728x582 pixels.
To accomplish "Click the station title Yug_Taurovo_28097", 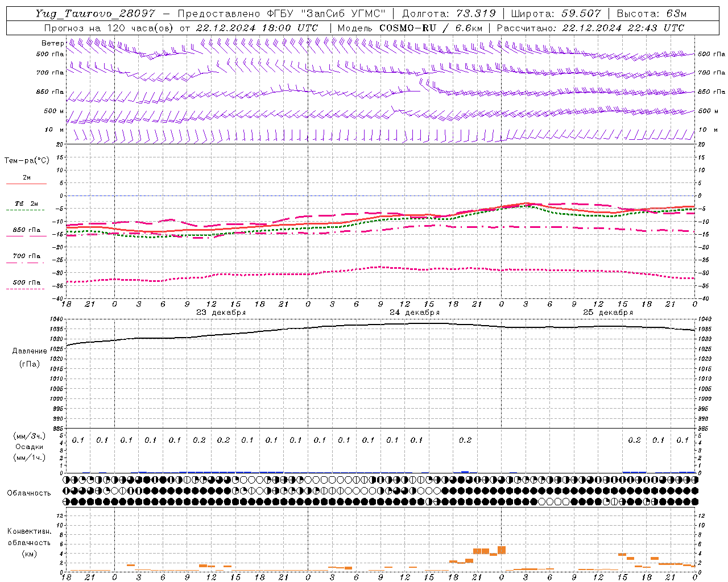I will point(95,14).
